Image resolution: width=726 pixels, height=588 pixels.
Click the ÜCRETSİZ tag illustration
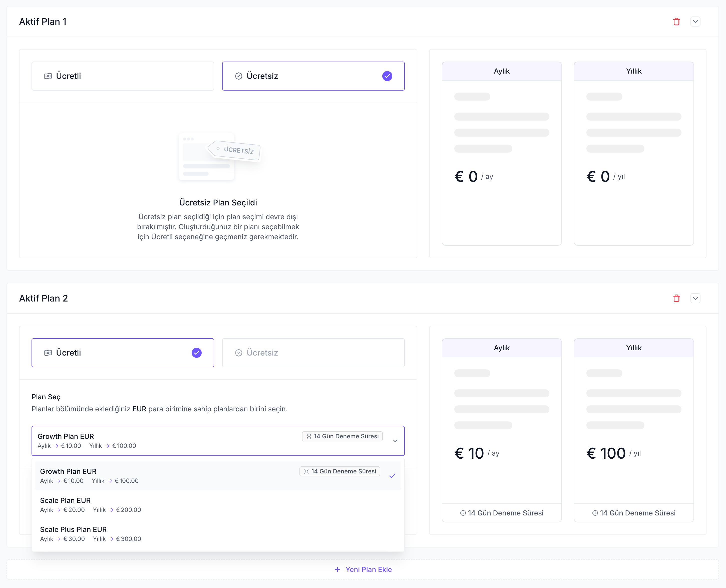click(x=234, y=150)
